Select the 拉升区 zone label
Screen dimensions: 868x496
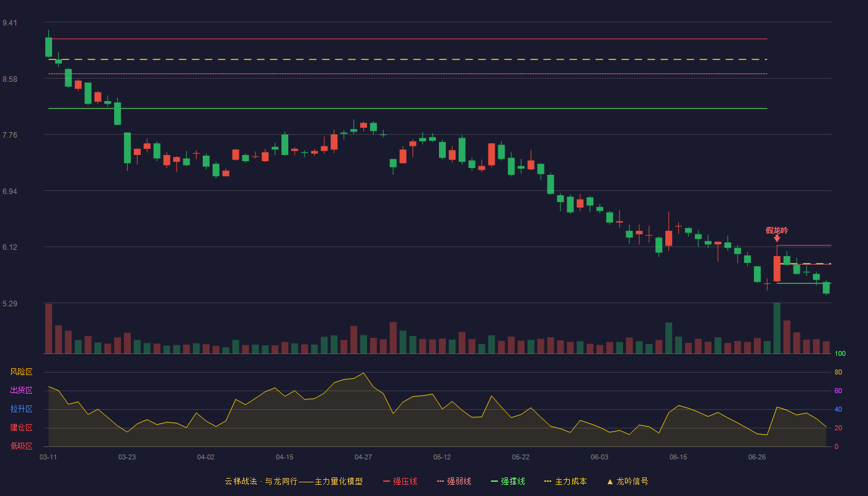tap(22, 409)
